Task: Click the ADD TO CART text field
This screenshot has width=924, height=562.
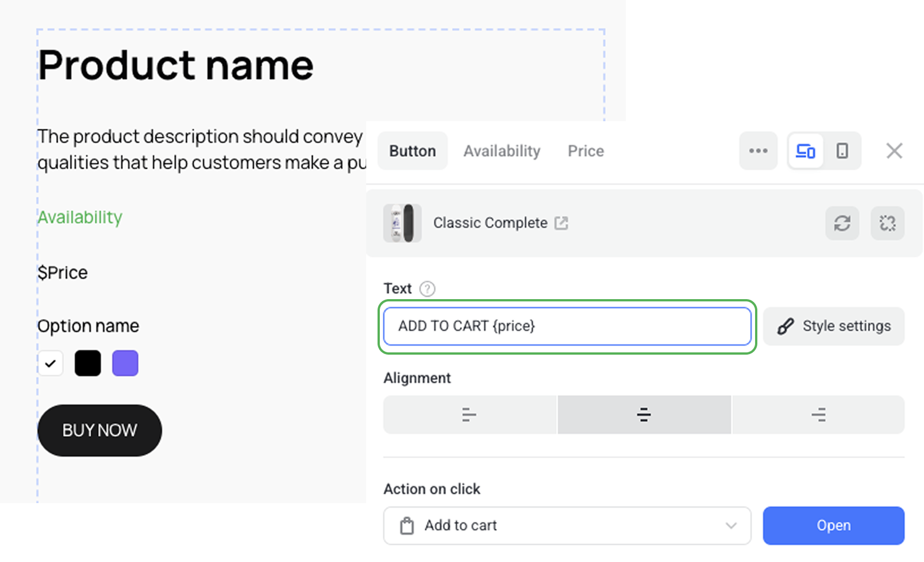Action: pyautogui.click(x=567, y=326)
